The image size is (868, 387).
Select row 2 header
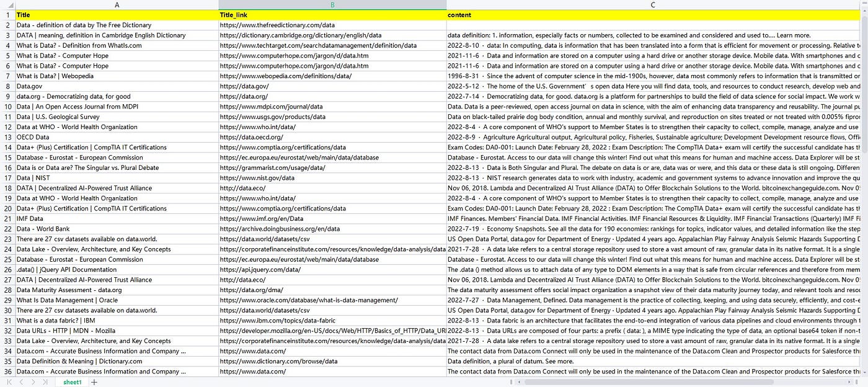[7, 25]
